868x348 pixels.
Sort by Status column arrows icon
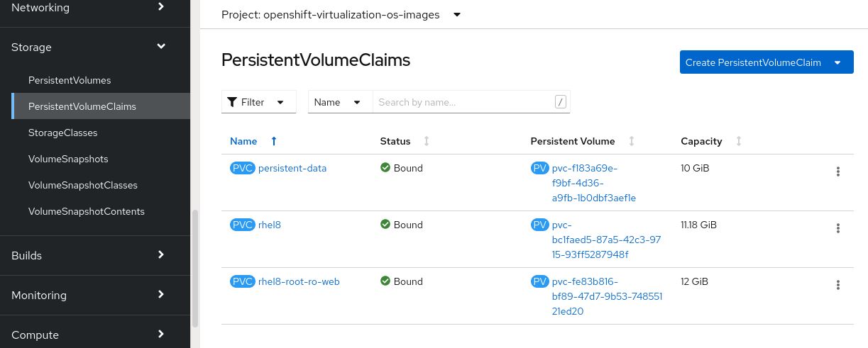427,141
